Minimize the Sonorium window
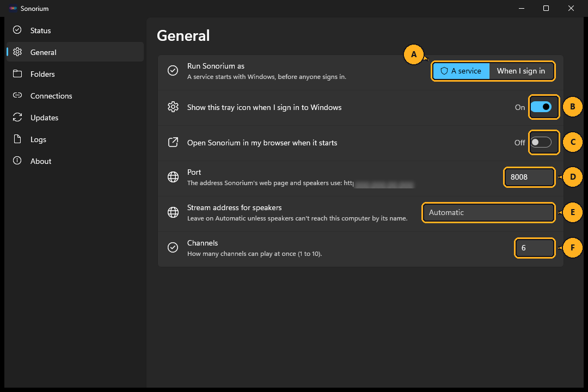The height and width of the screenshot is (392, 588). [x=522, y=8]
